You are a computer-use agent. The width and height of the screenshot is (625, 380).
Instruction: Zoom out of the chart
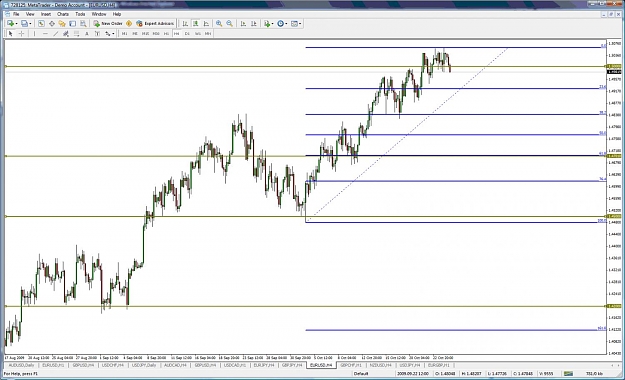click(x=230, y=24)
